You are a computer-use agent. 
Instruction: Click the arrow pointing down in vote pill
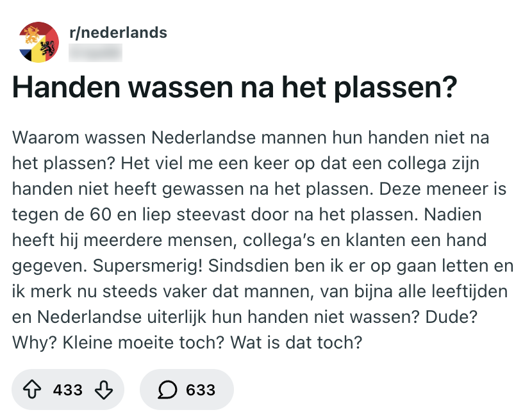[x=103, y=390]
